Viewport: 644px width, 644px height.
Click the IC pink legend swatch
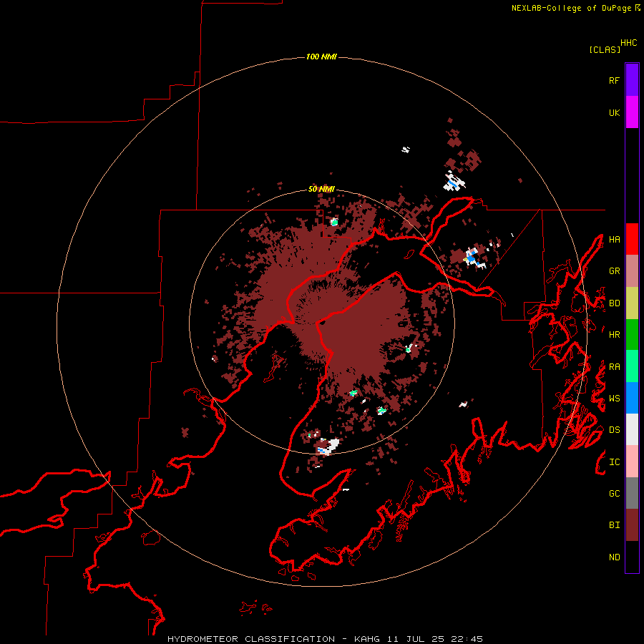tap(632, 462)
